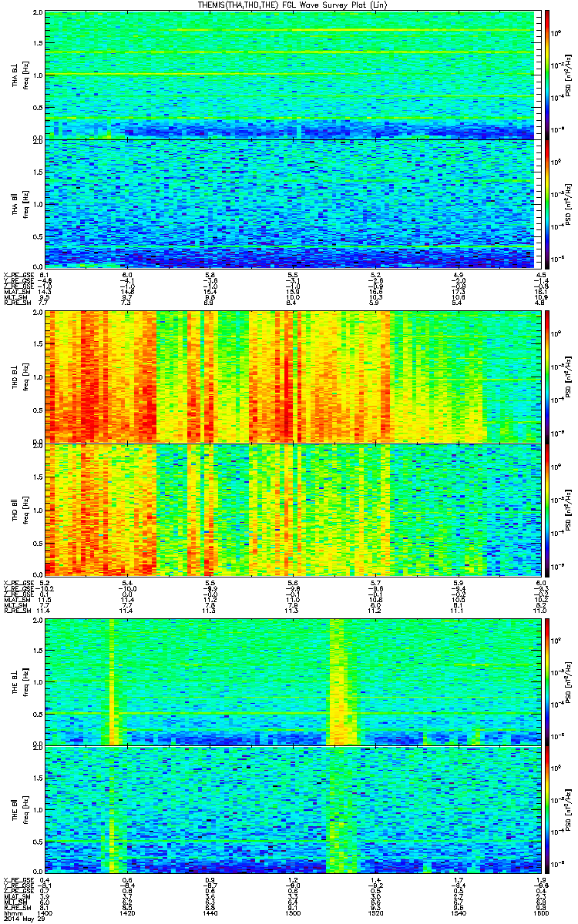The width and height of the screenshot is (578, 924).
Task: Click the PSD [nT²/Hz] label of THE B∥
Action: 568,810
